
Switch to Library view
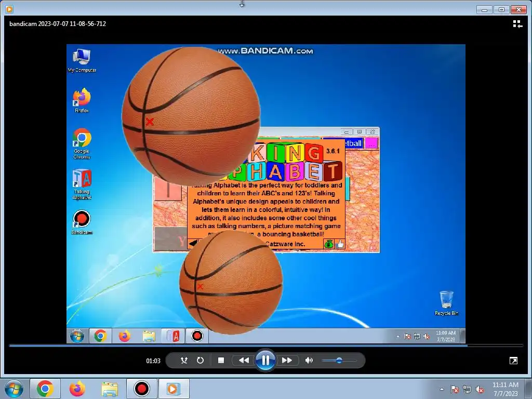click(x=517, y=24)
